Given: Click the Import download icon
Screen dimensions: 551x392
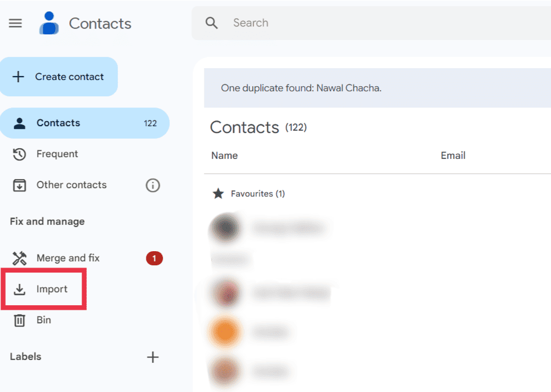Looking at the screenshot, I should [x=21, y=289].
